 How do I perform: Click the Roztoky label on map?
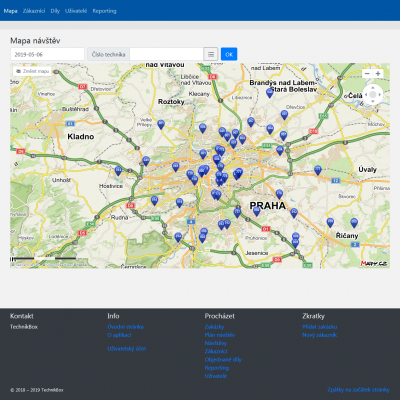[171, 102]
